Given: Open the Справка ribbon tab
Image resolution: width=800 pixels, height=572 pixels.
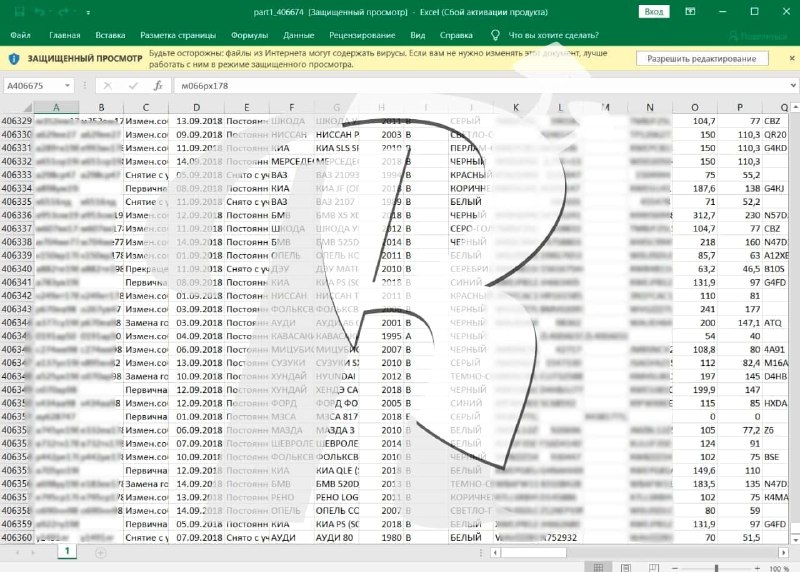Looking at the screenshot, I should point(456,35).
